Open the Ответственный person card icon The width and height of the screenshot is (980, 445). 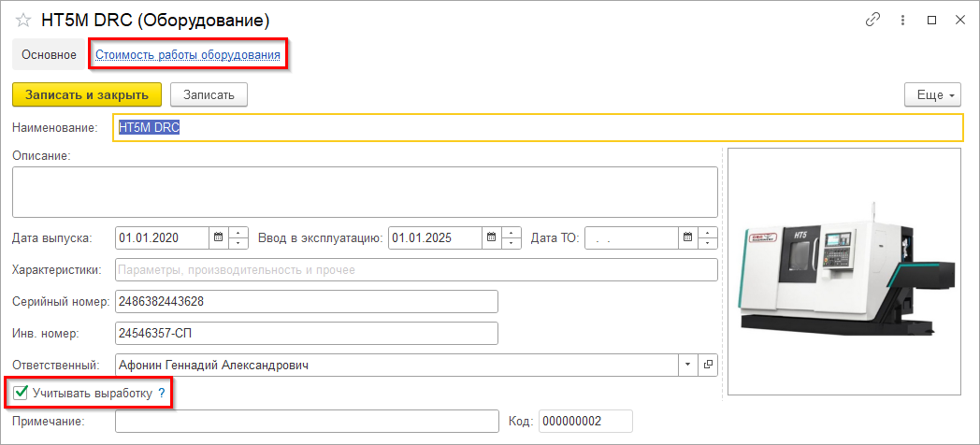pyautogui.click(x=708, y=365)
